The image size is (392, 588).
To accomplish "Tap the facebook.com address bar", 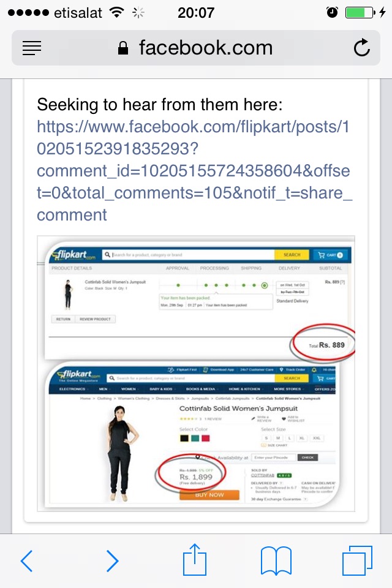I will pos(196,48).
